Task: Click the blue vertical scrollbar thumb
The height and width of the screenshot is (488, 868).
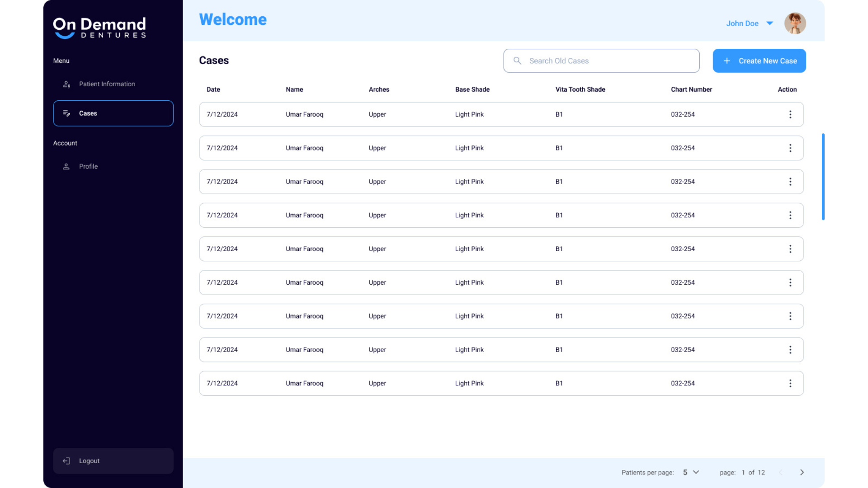Action: (823, 177)
